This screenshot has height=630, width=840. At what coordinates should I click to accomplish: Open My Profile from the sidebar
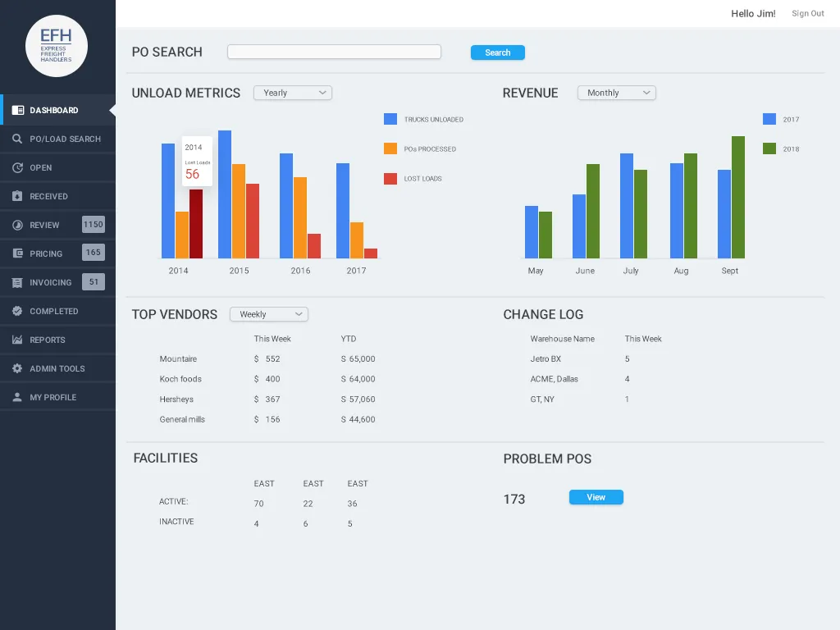58,397
